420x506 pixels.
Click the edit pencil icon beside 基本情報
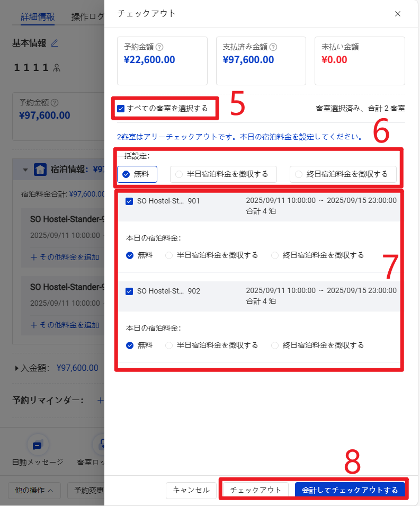click(x=55, y=43)
